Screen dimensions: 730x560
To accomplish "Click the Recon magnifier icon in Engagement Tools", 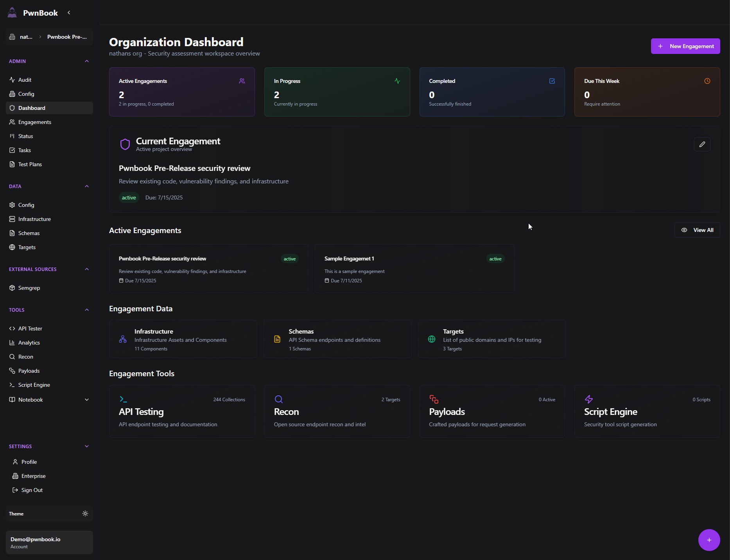I will [x=278, y=399].
